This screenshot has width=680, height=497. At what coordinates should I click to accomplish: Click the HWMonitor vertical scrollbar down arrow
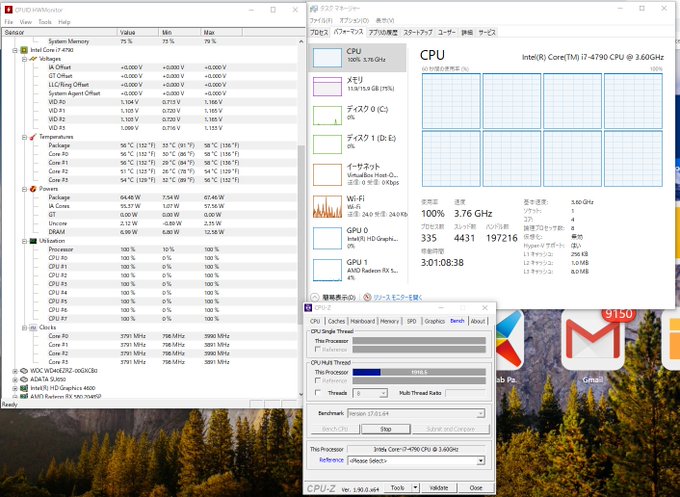point(301,394)
